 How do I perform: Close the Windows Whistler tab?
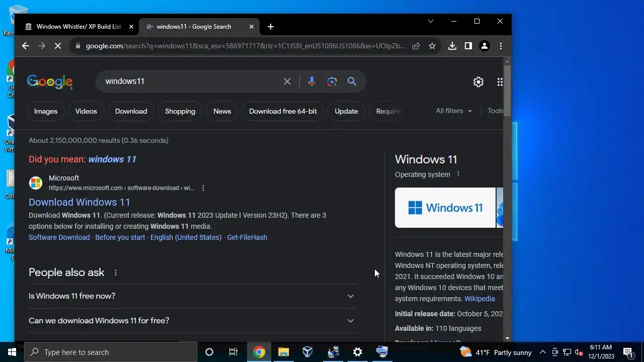coord(131,27)
